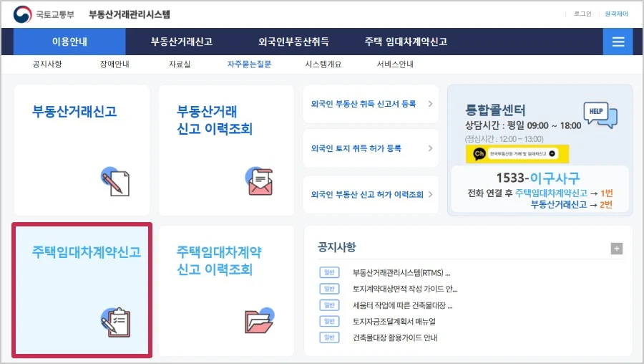Screen dimensions: 644x364
Task: Open the 주택 임대차계약신고 top menu
Action: (406, 42)
